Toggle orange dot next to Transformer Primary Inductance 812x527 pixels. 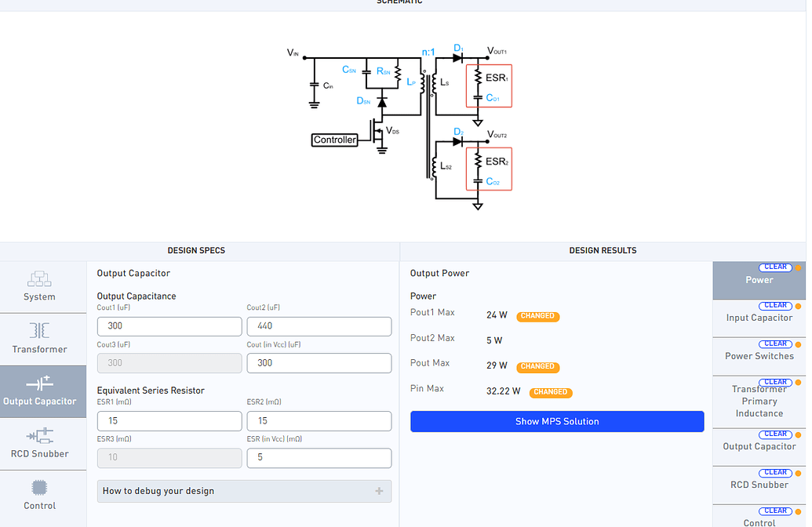(798, 382)
